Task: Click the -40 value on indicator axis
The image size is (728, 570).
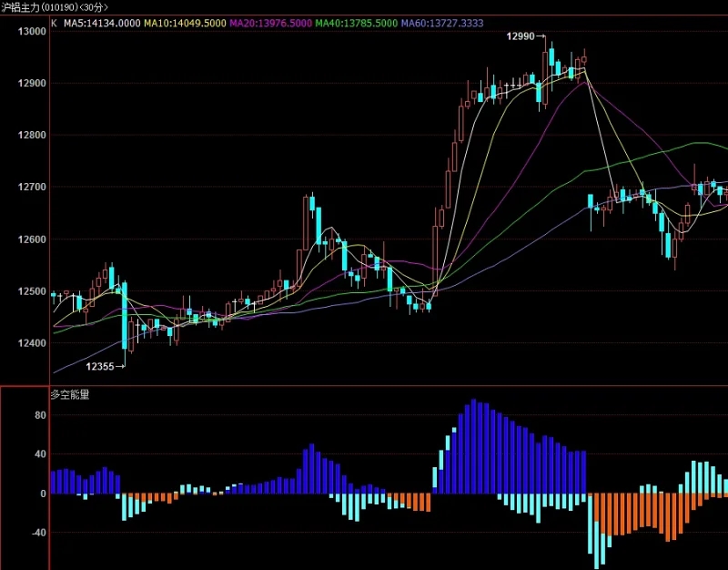Action: click(39, 533)
